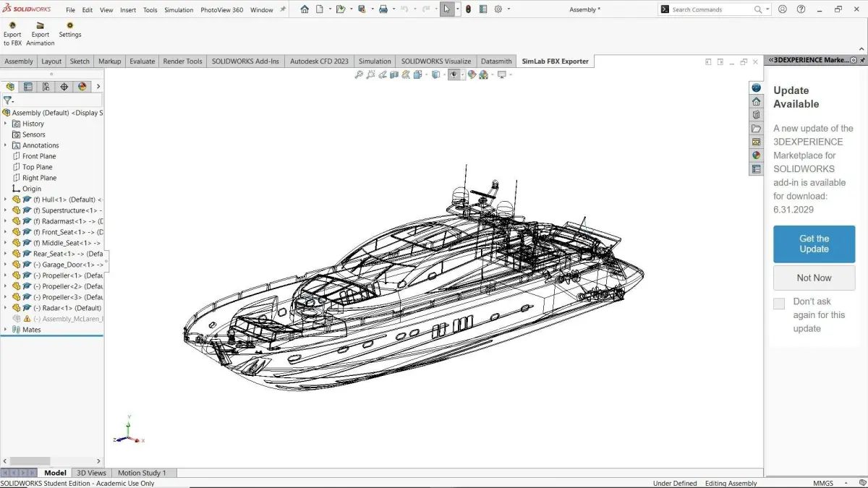The width and height of the screenshot is (868, 488).
Task: Open Design Library icon in task pane
Action: tap(756, 115)
